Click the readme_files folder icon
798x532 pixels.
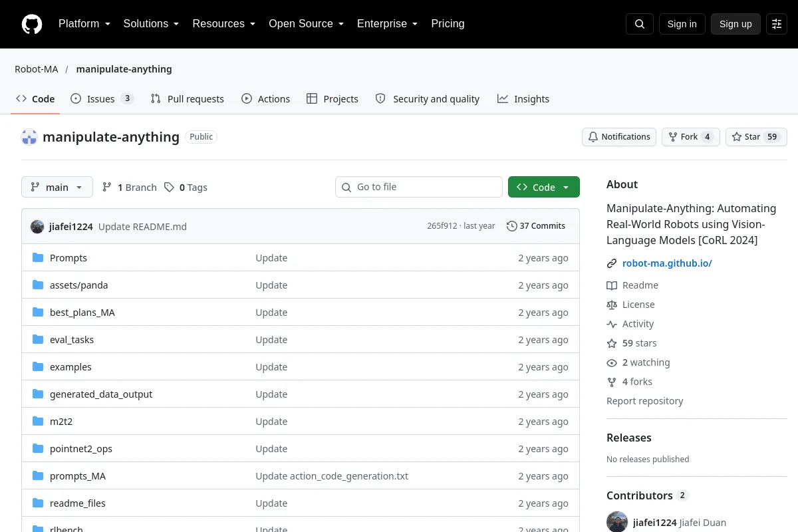(38, 503)
